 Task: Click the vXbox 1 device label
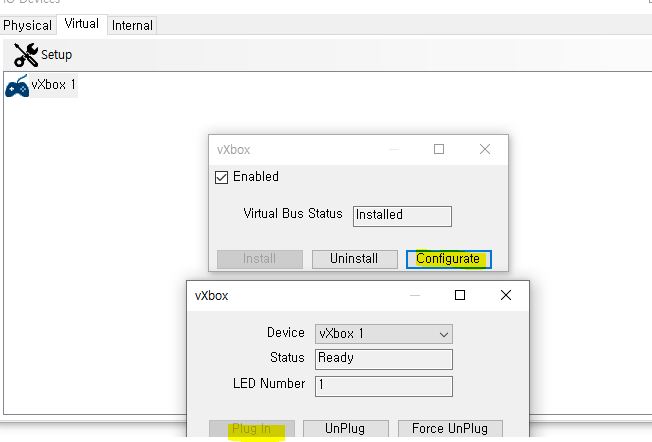pos(54,85)
